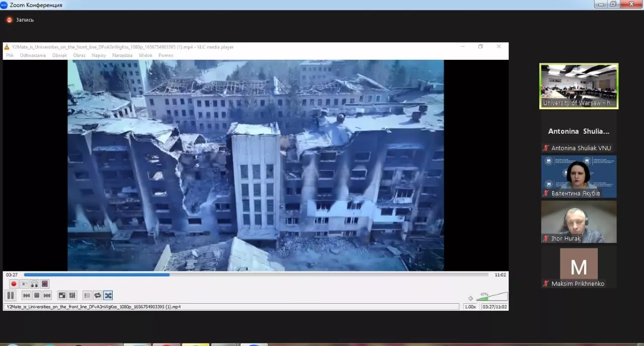Go to the previous media item
Viewport: 644px width, 346px height.
pos(26,295)
